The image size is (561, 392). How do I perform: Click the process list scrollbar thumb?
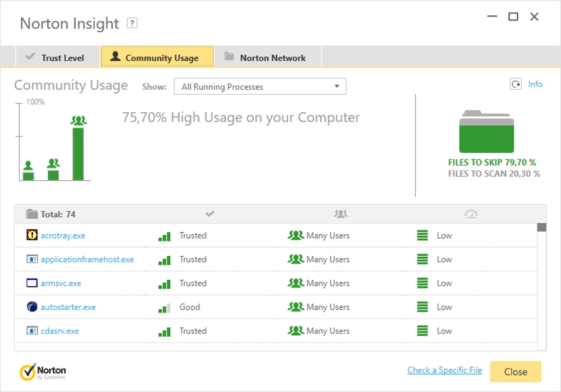point(542,228)
